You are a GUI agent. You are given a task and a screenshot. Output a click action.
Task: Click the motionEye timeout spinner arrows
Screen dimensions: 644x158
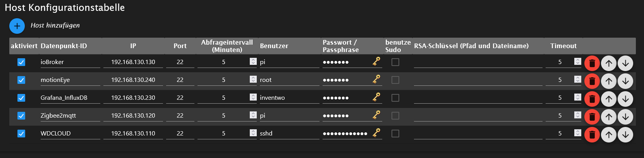[578, 79]
